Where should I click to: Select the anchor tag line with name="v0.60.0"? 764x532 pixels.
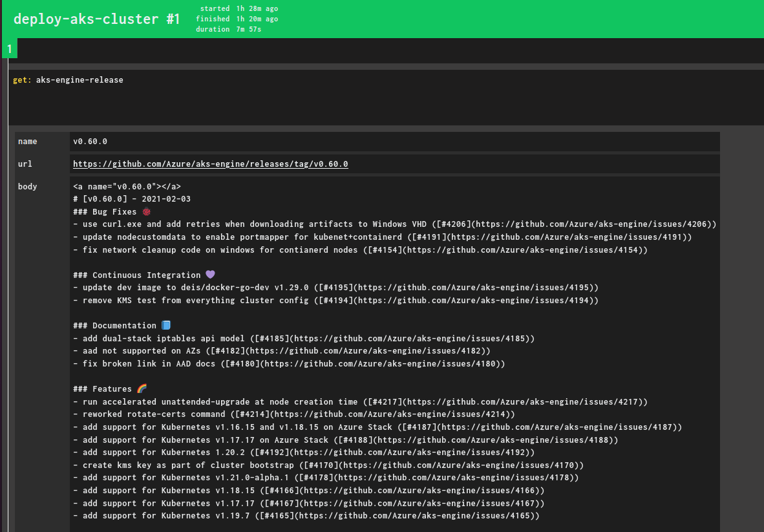point(127,186)
